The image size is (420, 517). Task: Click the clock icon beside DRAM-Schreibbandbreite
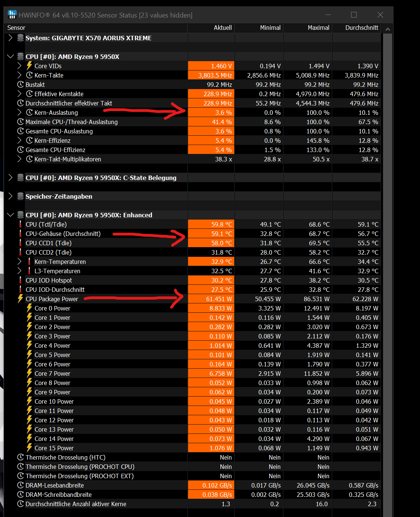pyautogui.click(x=20, y=495)
